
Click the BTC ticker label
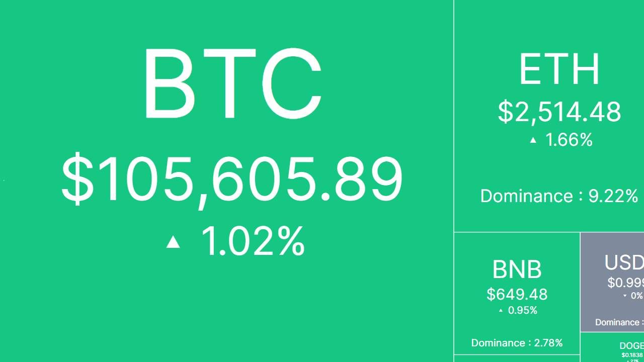232,83
